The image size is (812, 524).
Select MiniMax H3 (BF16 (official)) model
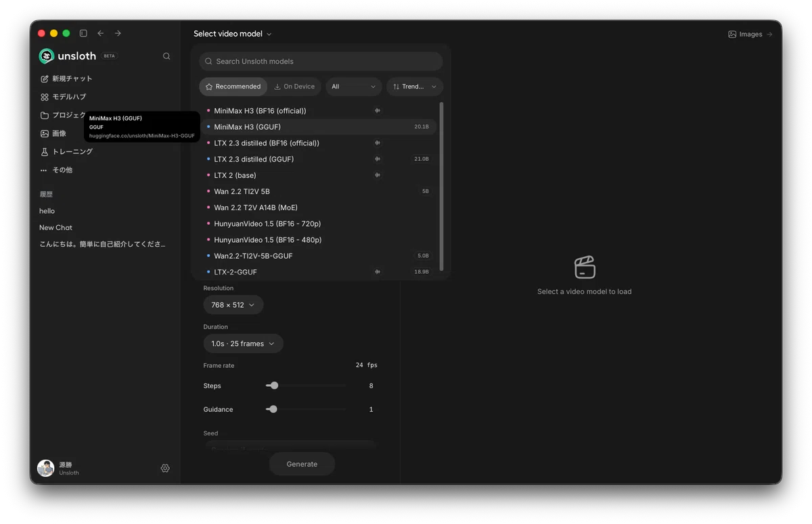(320, 110)
